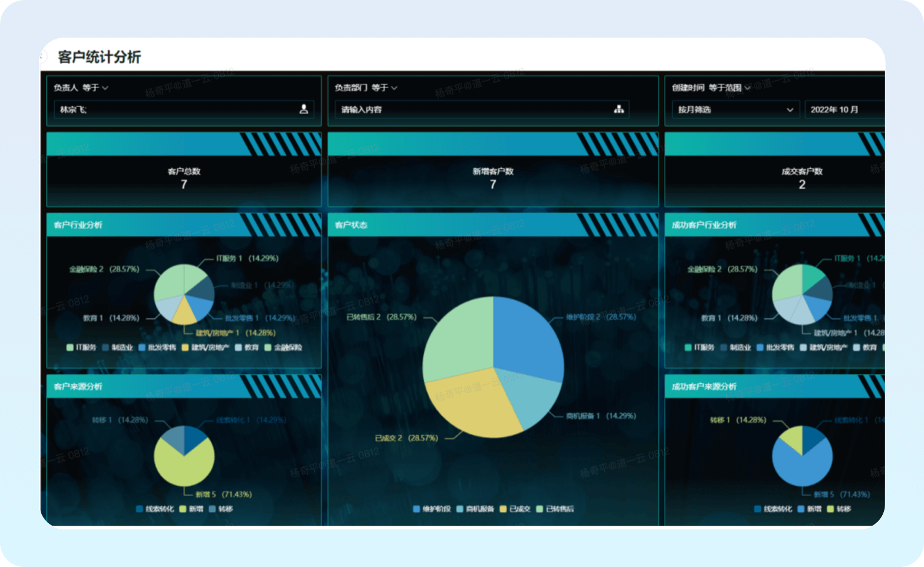Open the 创建时间 等于范围 operator dropdown
This screenshot has width=924, height=567.
pyautogui.click(x=729, y=88)
